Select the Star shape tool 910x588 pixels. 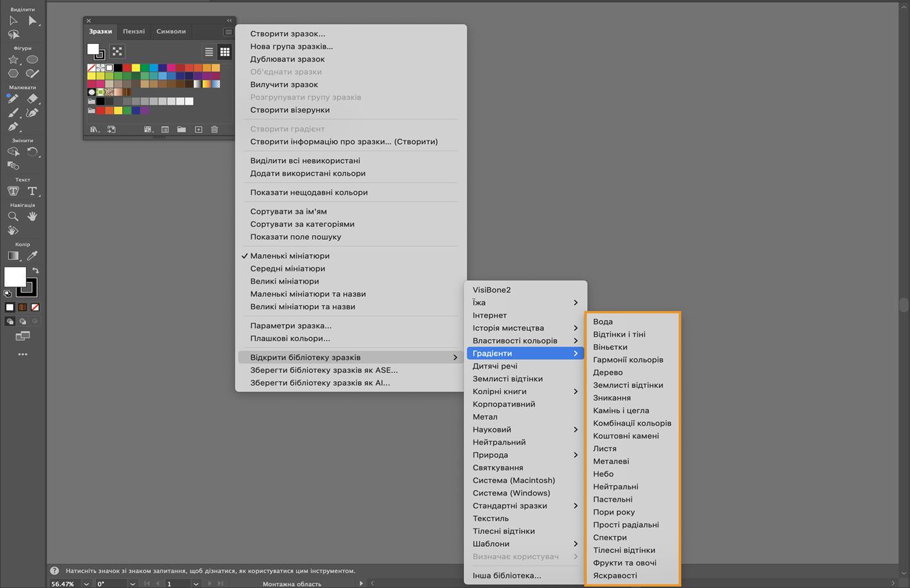(13, 60)
